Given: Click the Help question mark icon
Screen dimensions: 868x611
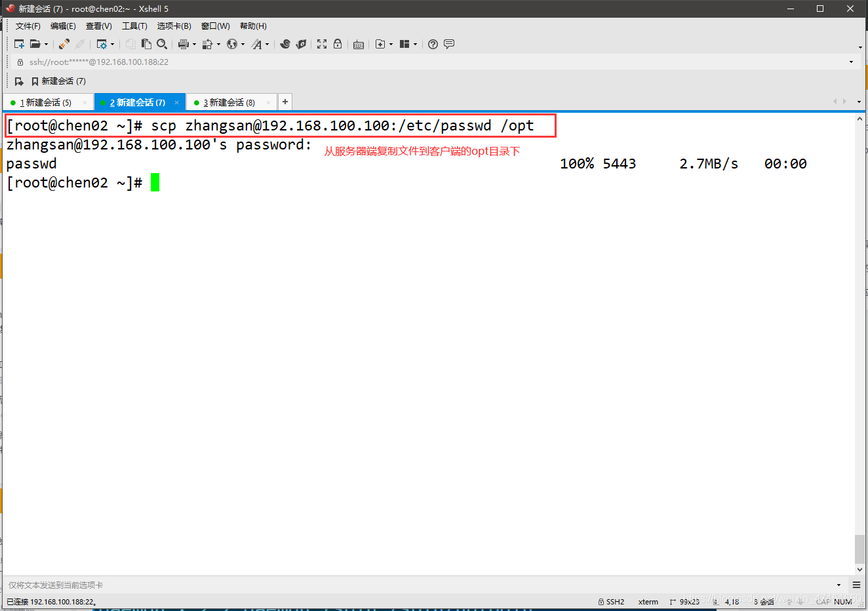Looking at the screenshot, I should point(433,44).
